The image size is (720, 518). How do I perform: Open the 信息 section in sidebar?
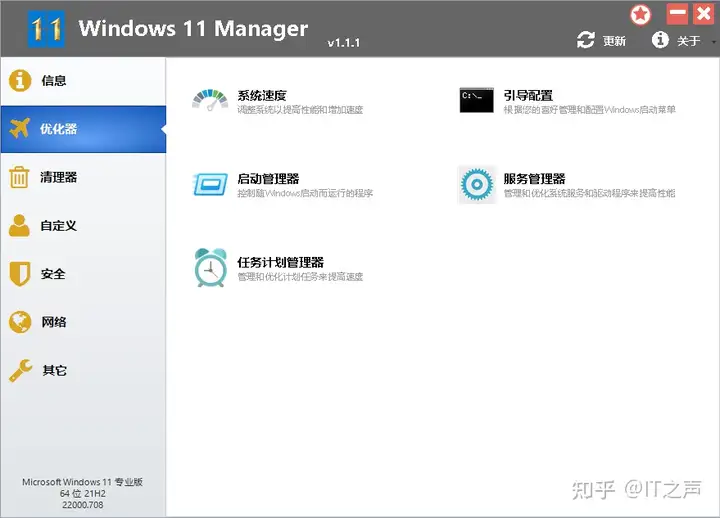(x=83, y=81)
